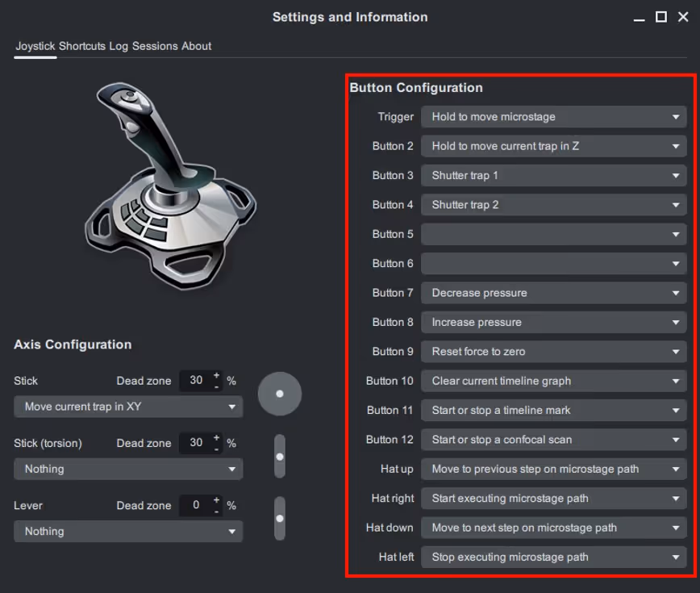
Task: Open the About tab
Action: [197, 46]
